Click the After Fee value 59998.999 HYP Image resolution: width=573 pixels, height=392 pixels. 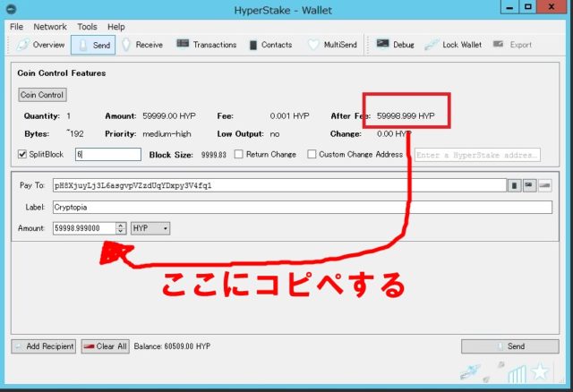click(x=406, y=115)
